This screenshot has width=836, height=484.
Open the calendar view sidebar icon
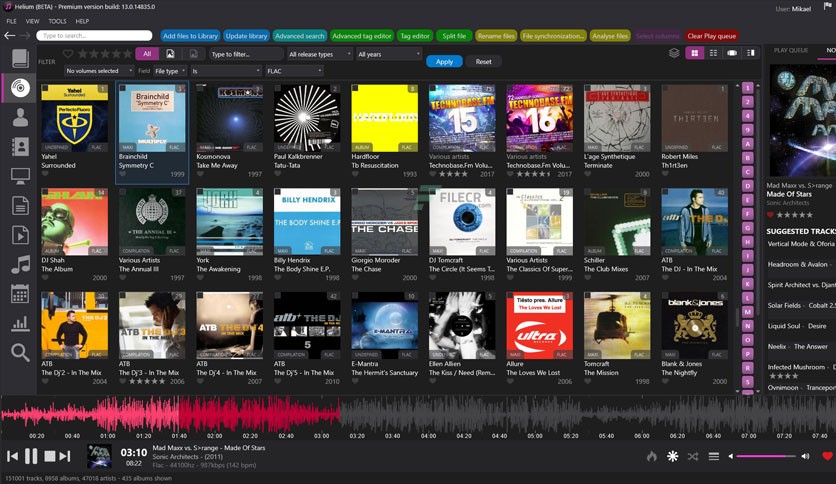(20, 293)
